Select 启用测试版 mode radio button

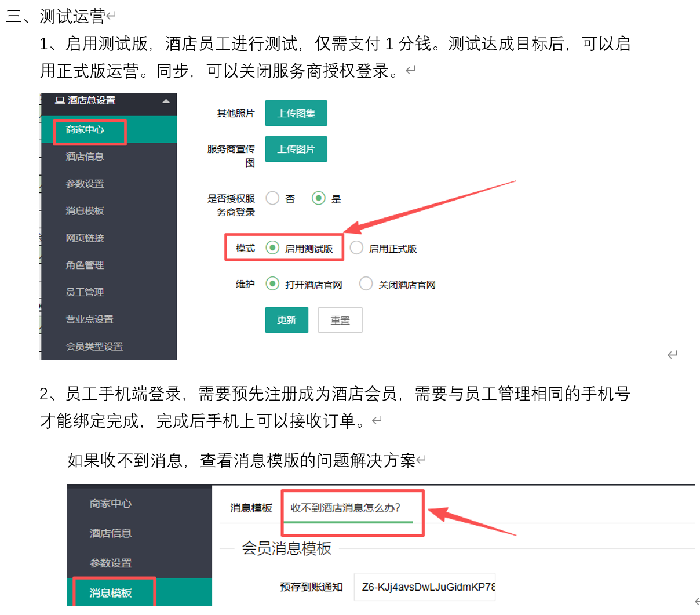(x=272, y=248)
